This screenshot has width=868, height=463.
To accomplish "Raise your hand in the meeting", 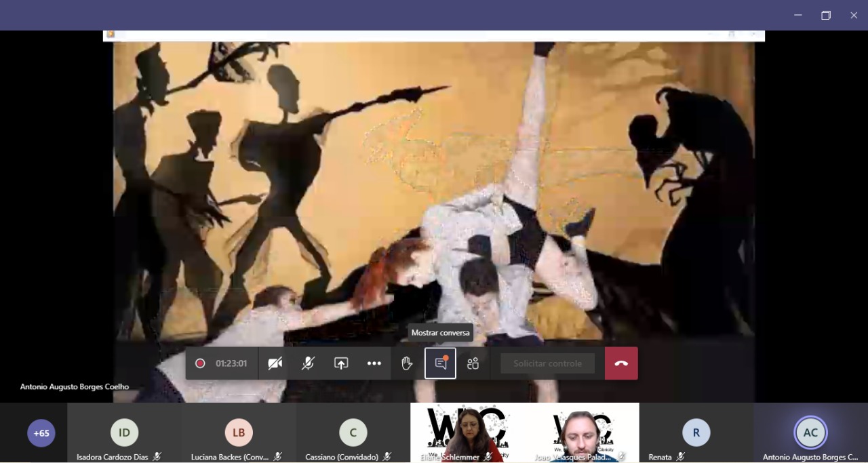I will 407,363.
